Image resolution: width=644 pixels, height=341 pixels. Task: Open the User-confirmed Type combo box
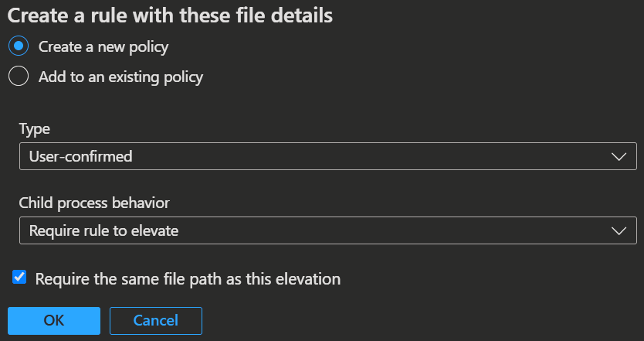point(327,156)
